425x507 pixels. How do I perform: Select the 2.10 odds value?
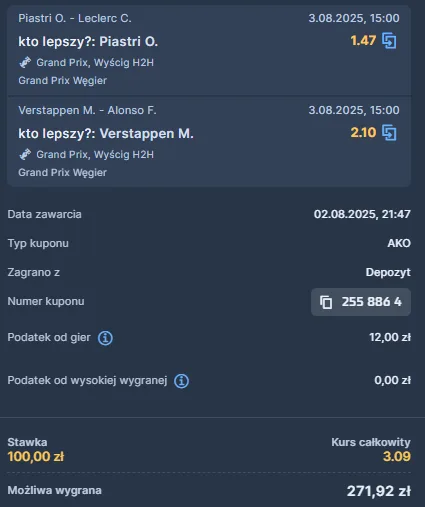coord(363,133)
